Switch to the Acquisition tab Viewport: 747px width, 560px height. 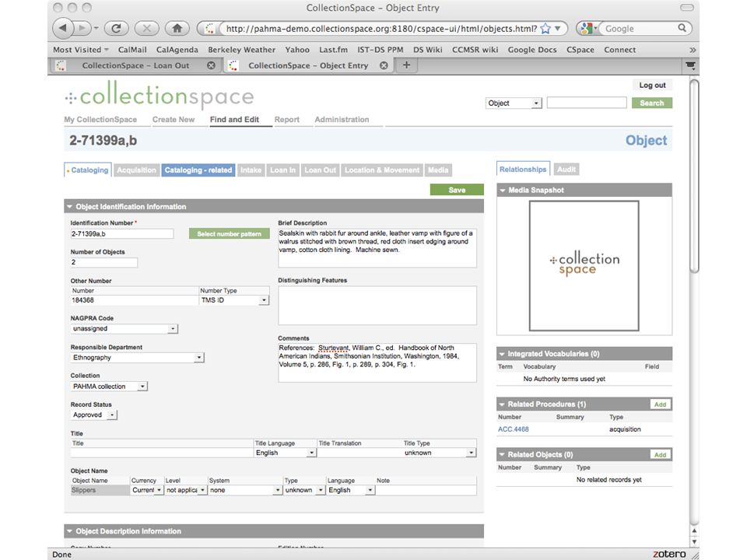[136, 170]
